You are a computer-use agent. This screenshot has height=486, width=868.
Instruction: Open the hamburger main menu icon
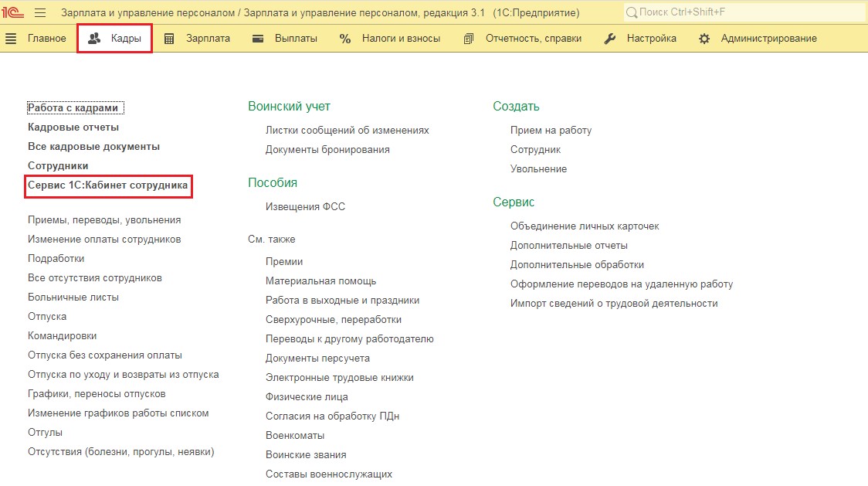40,12
